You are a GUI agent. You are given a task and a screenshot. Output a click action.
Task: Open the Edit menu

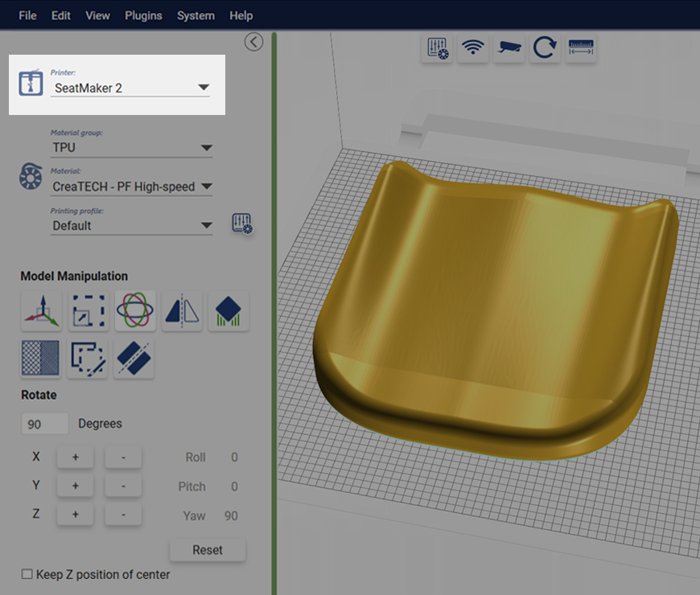tap(60, 15)
